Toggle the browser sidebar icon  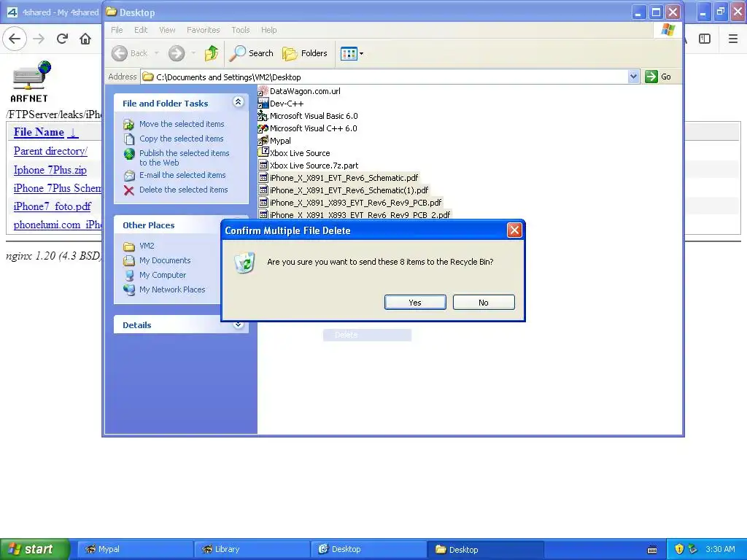(705, 39)
